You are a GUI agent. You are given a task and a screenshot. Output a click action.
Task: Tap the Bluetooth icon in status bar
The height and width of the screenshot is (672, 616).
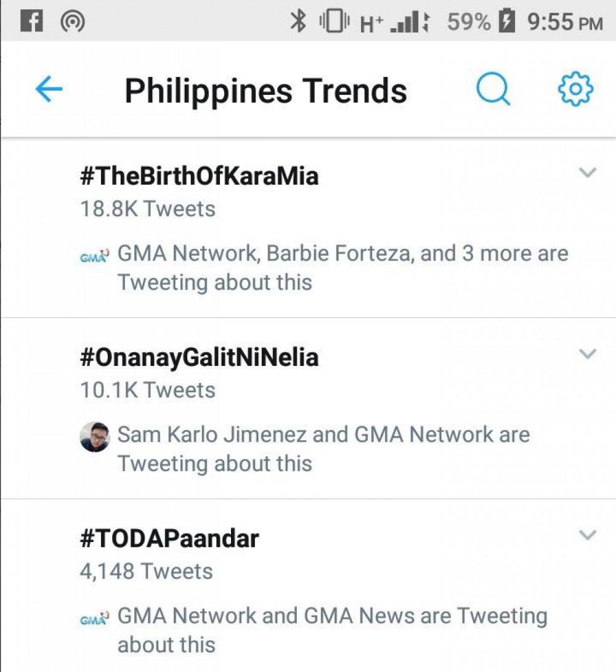299,22
